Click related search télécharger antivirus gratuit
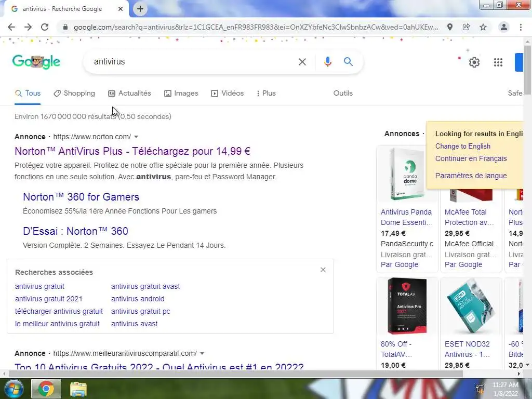Viewport: 532px width, 399px height. [59, 312]
